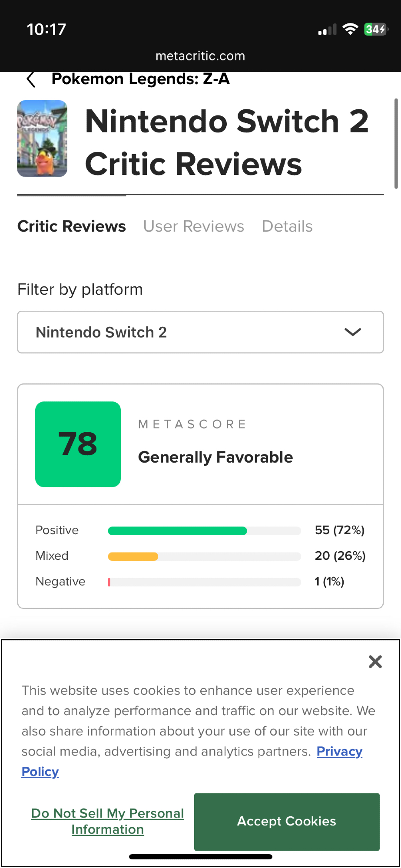Screen dimensions: 401x868
Task: Tap the back chevron arrow
Action: (x=31, y=79)
